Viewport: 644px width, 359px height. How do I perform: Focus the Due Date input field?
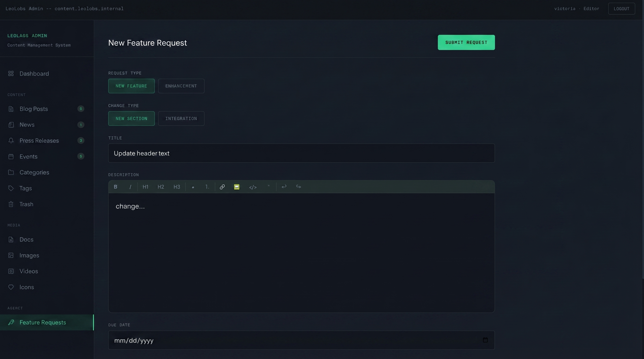pos(301,340)
